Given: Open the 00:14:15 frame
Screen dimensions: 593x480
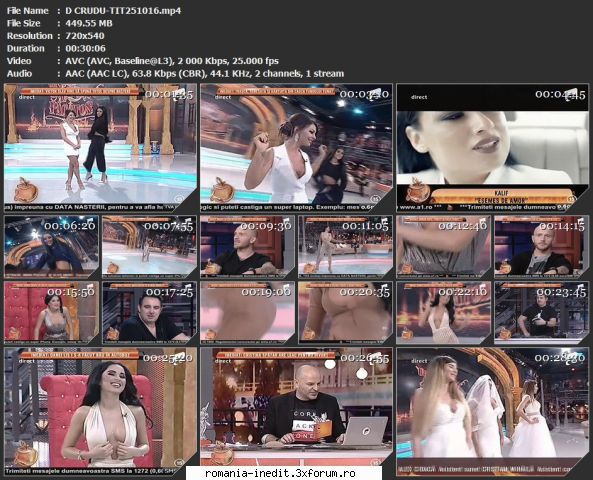Looking at the screenshot, I should point(542,247).
